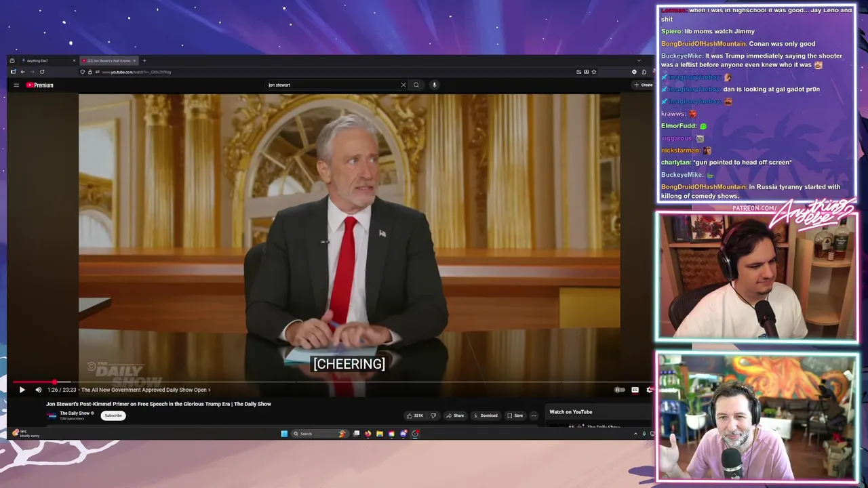Go back with the browser back arrow

[22, 72]
